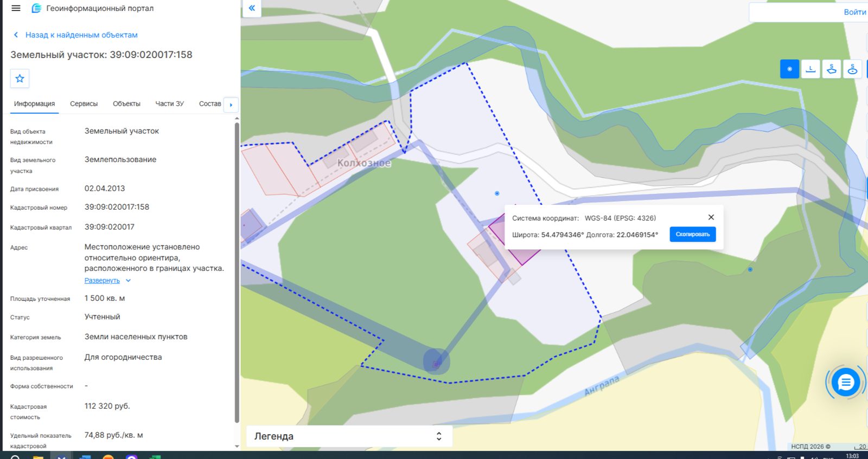The image size is (868, 459).
Task: Show more tabs with the arrow
Action: coord(231,105)
